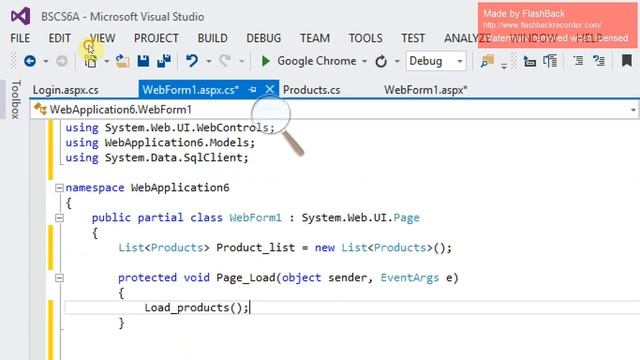
Task: Toggle a bookmark with the bookmark icon
Action: pyautogui.click(x=627, y=61)
